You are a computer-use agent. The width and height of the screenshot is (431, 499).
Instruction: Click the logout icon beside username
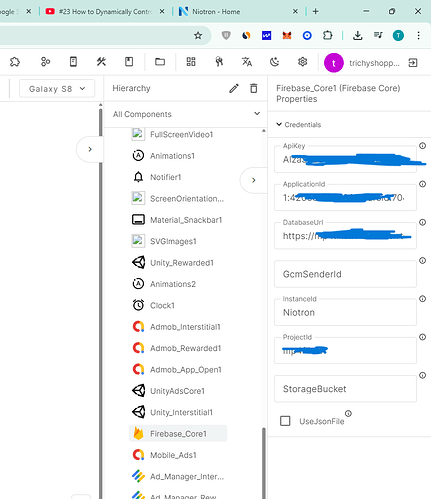(413, 63)
